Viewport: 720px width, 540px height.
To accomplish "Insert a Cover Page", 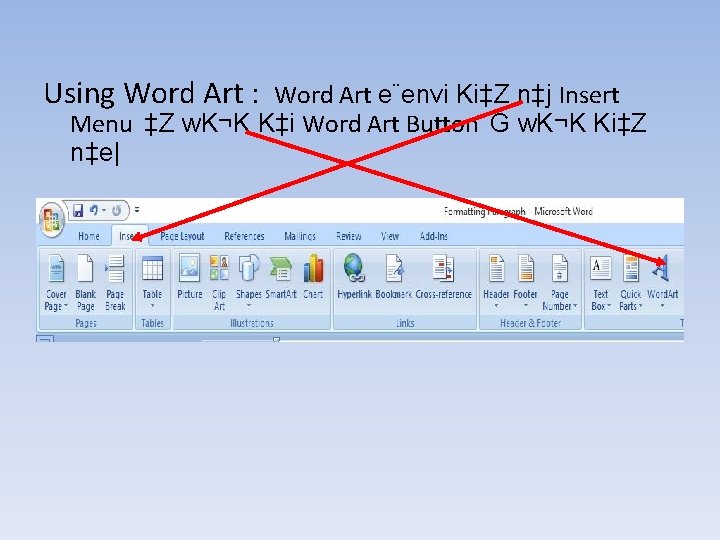I will pyautogui.click(x=56, y=282).
